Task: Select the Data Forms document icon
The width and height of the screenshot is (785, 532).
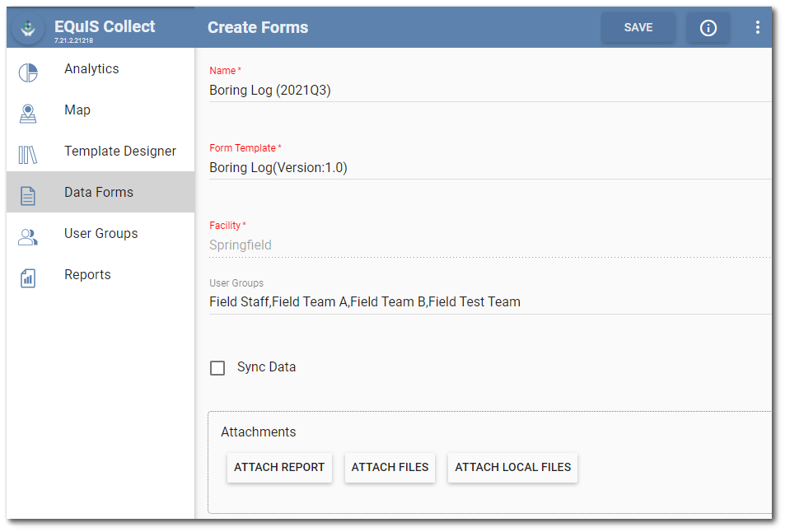Action: (27, 192)
